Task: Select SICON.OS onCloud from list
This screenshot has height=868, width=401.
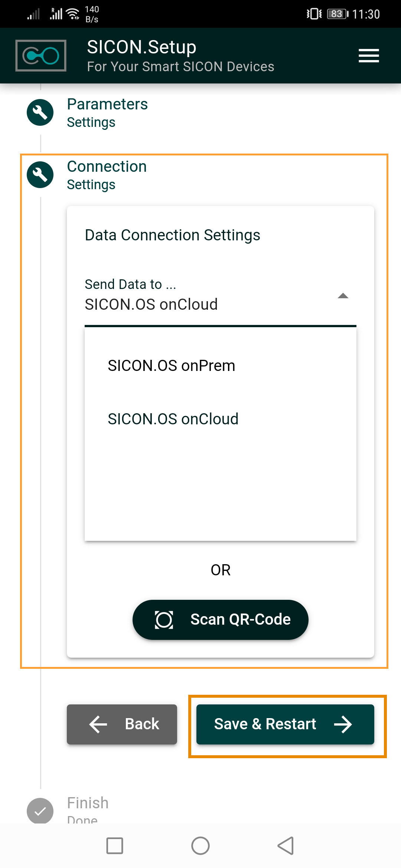Action: click(x=173, y=419)
